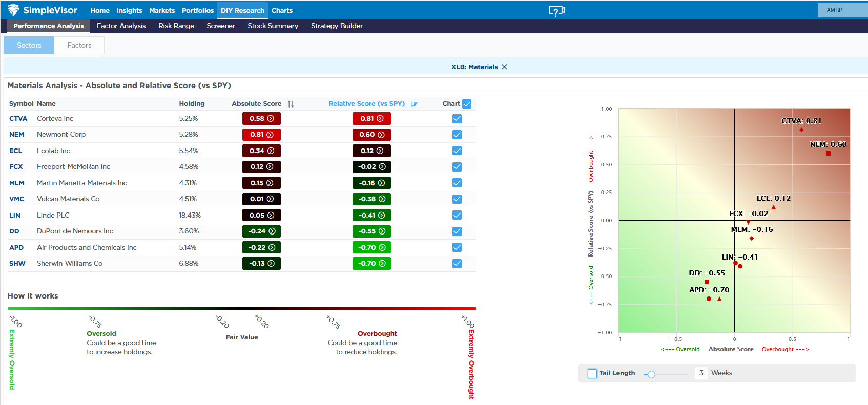Click the Tail Length slider handle
Image resolution: width=868 pixels, height=405 pixels.
pos(651,374)
